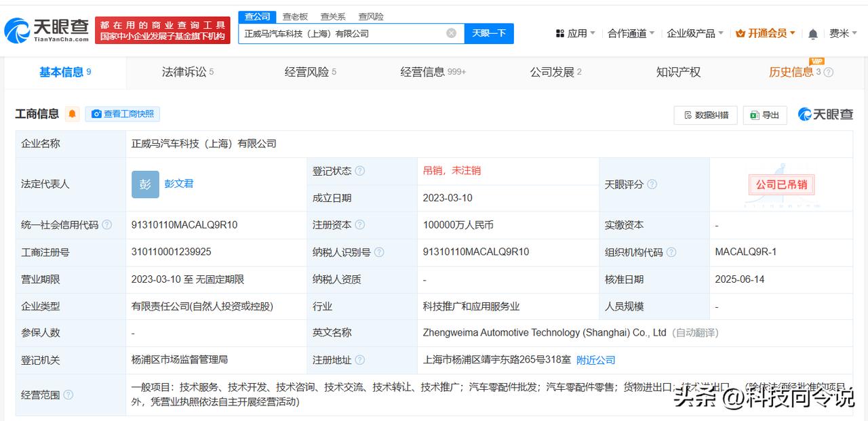Click the TianYanCha logo in the header
868x421 pixels.
pos(46,31)
